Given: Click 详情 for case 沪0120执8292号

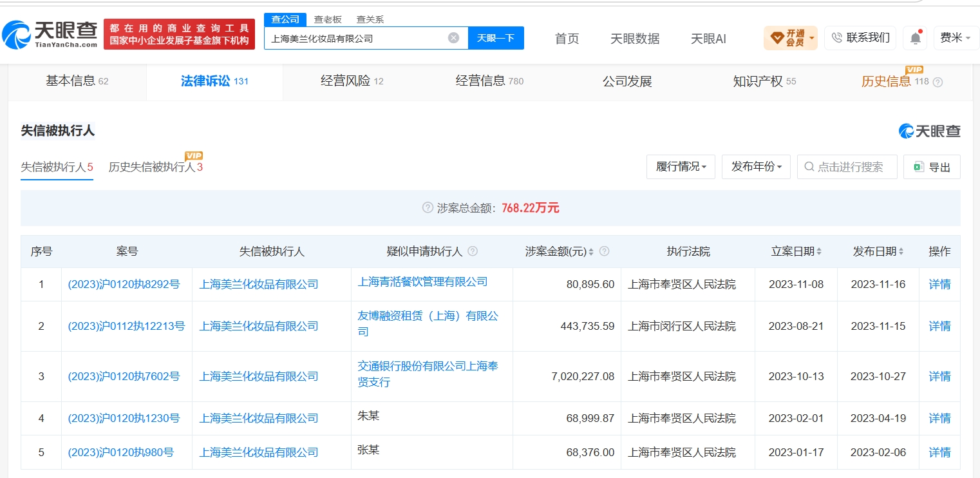Looking at the screenshot, I should click(939, 284).
